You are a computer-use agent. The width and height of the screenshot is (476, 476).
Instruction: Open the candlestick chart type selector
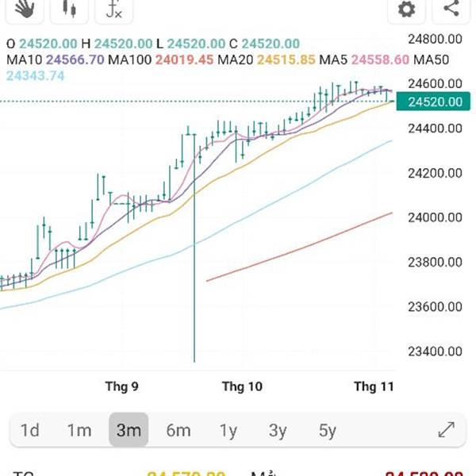(69, 9)
